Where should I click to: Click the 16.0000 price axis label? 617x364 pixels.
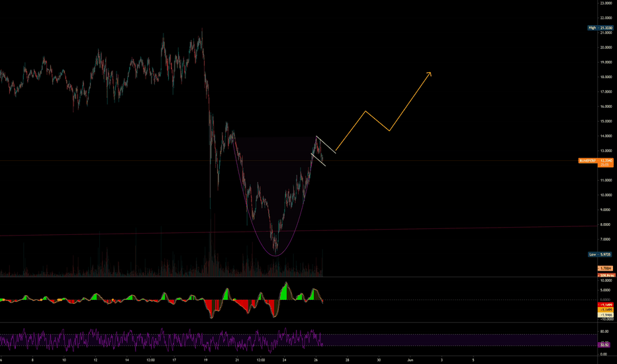606,107
